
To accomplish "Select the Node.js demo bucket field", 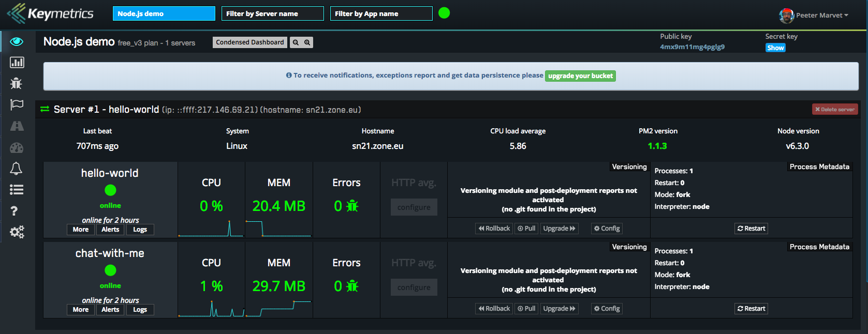I will 164,13.
